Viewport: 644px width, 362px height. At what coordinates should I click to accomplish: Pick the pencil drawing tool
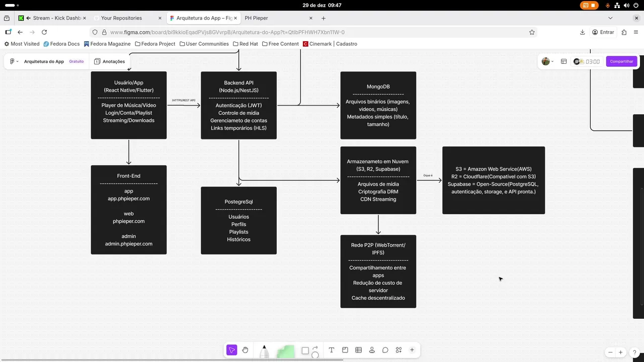click(x=264, y=351)
